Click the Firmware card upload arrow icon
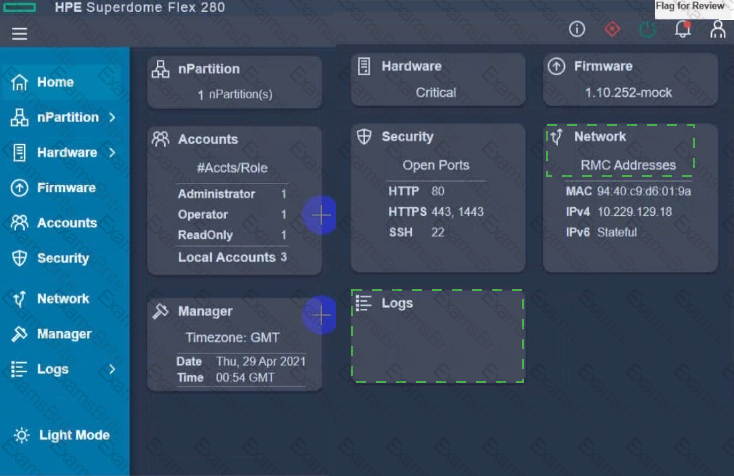Screen dimensions: 734x476 click(x=557, y=67)
